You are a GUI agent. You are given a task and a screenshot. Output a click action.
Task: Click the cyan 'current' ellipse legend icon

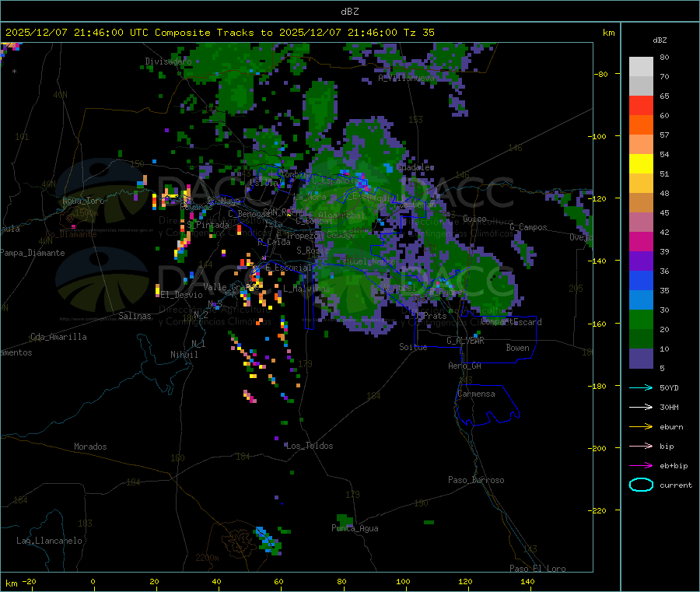point(641,485)
